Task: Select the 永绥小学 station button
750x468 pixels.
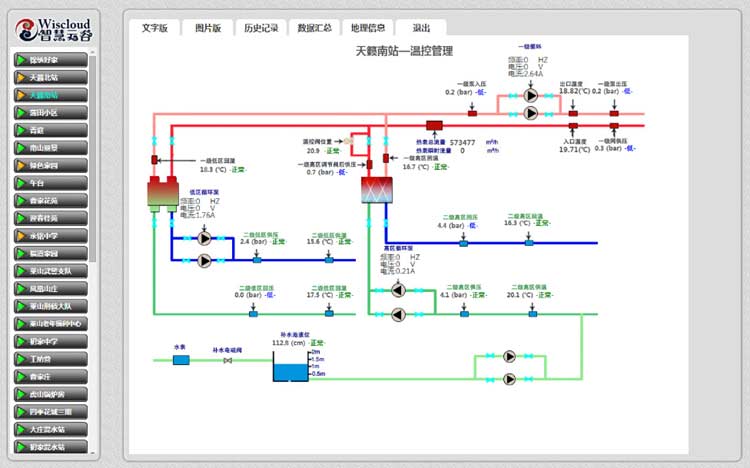Action: click(x=50, y=236)
